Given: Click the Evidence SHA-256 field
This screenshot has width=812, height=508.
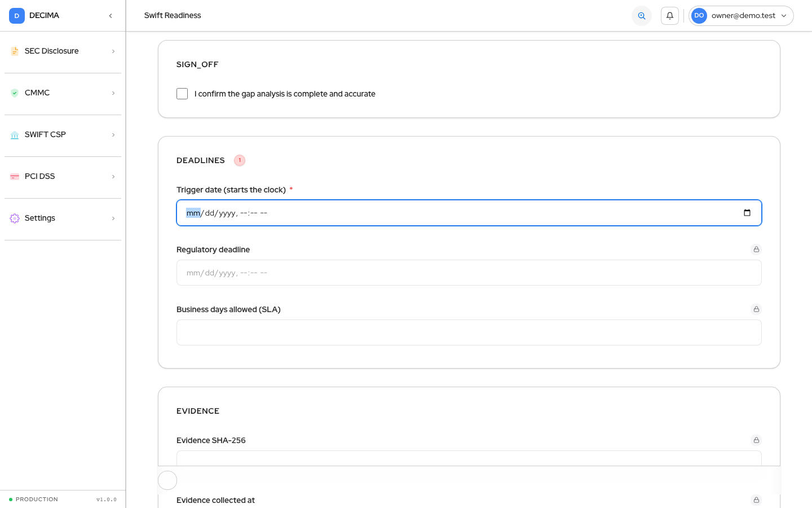Looking at the screenshot, I should [469, 458].
